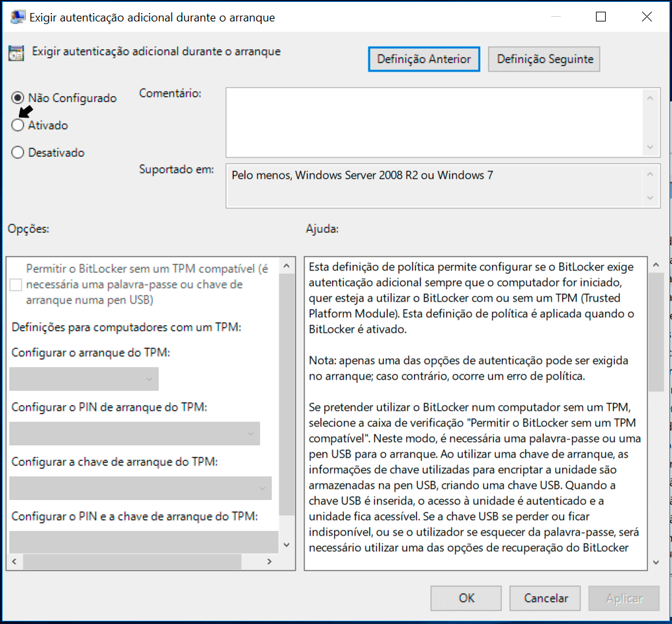Click inside the Comentário text box
Image resolution: width=672 pixels, height=624 pixels.
click(433, 123)
